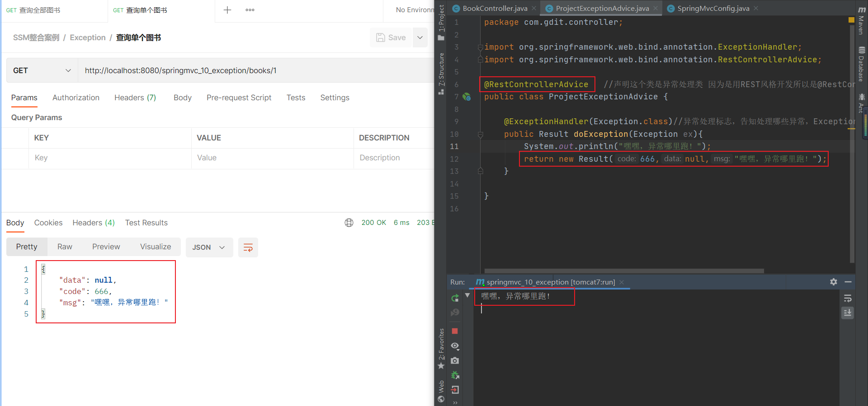Screen dimensions: 868x406
Task: Open the request Settings tab
Action: [x=335, y=98]
